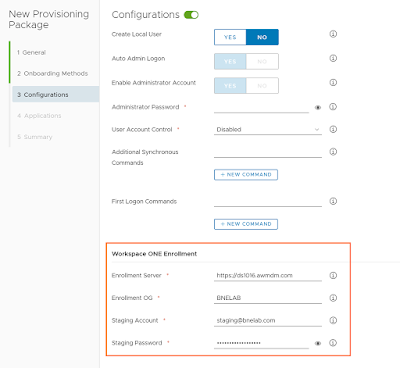Open the User Account Control dropdown
400x368 pixels.
(x=268, y=129)
